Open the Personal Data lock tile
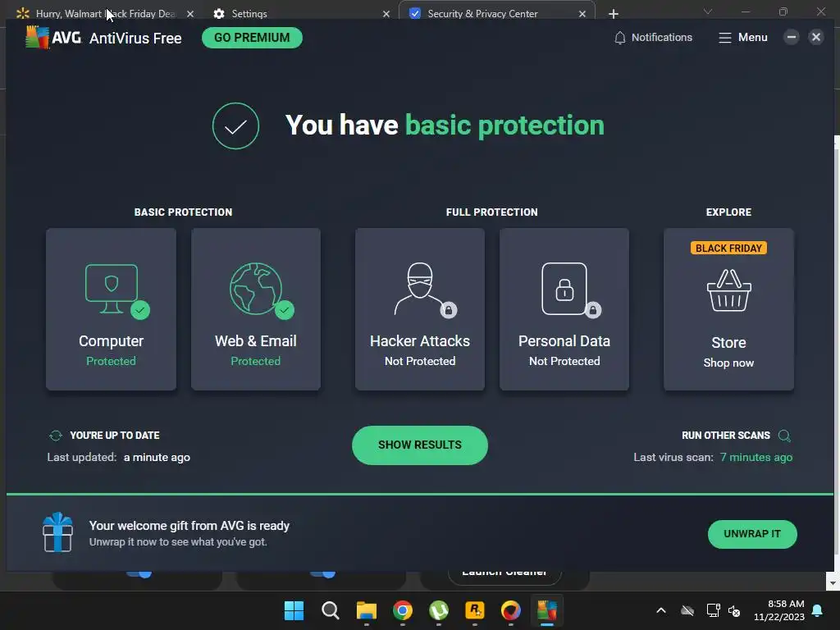Viewport: 840px width, 630px height. (x=564, y=309)
